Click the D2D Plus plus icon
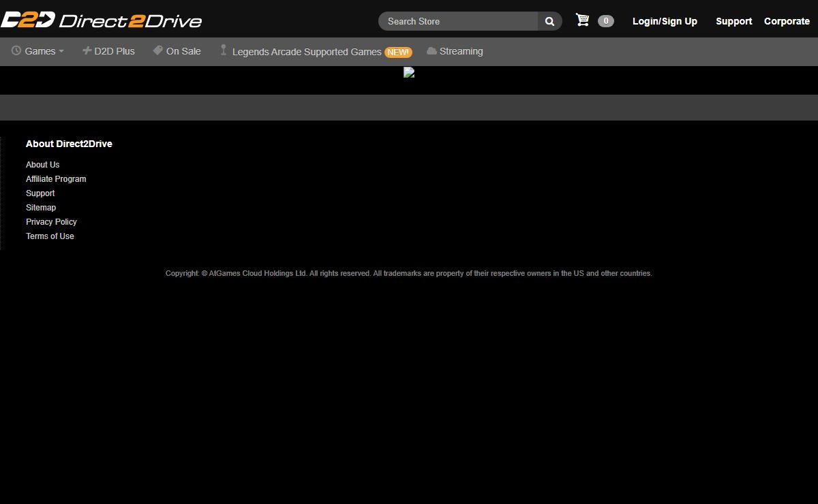The width and height of the screenshot is (818, 504). (87, 50)
